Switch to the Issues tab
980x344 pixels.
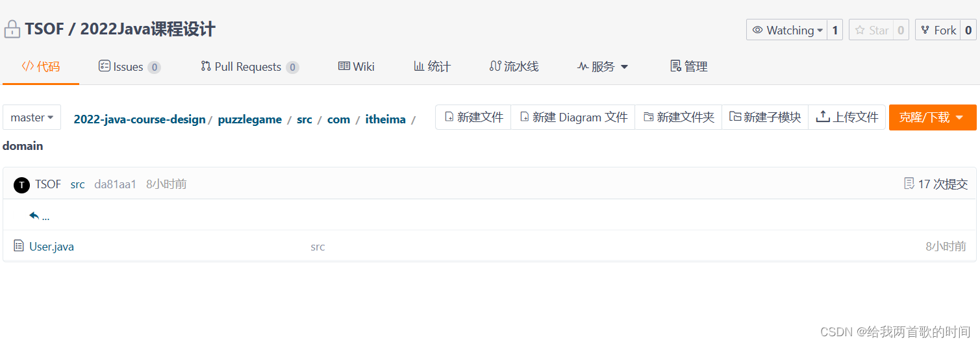tap(129, 66)
